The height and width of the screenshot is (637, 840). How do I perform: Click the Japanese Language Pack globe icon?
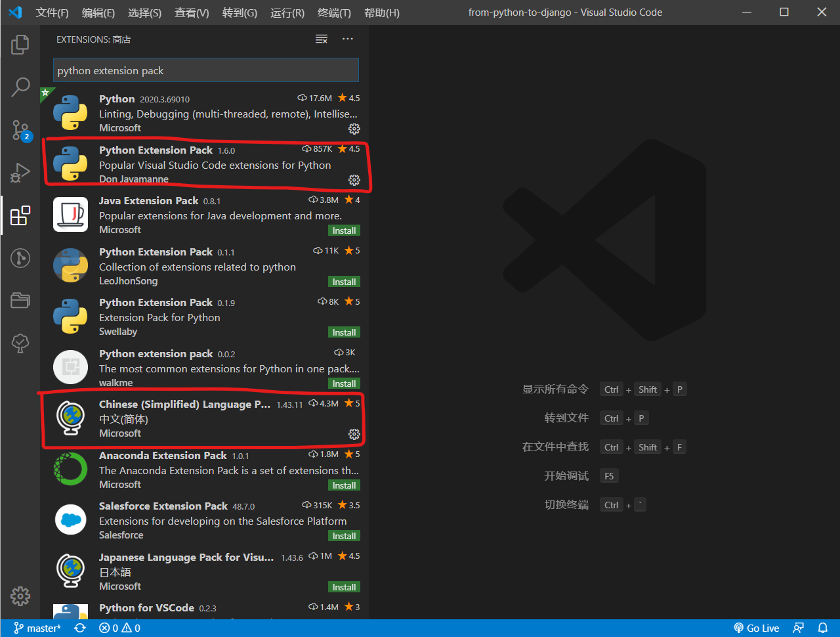tap(70, 571)
